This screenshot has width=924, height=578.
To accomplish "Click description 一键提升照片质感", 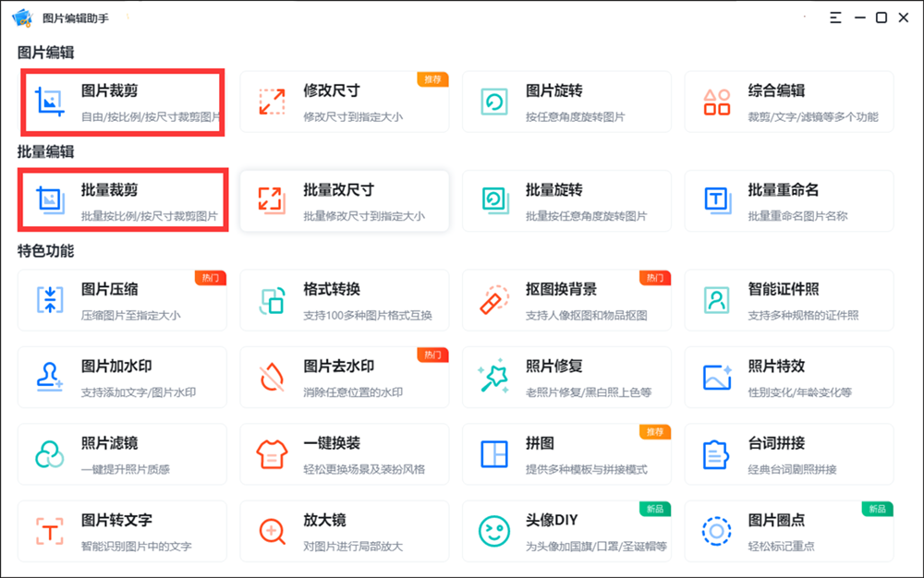I will tap(126, 470).
